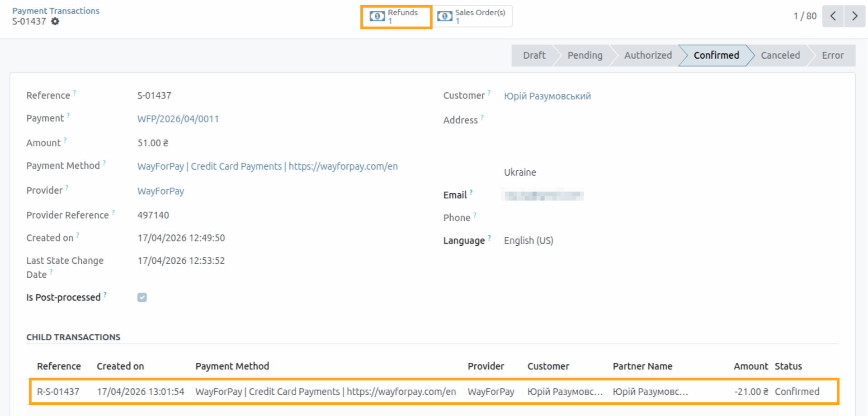Toggle the Is Post-processed checkbox

142,297
